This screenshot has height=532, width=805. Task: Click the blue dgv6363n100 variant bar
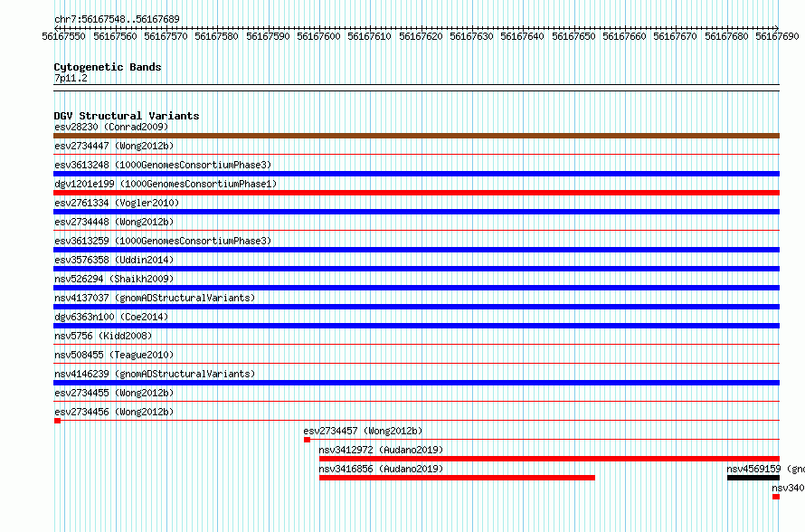(416, 326)
